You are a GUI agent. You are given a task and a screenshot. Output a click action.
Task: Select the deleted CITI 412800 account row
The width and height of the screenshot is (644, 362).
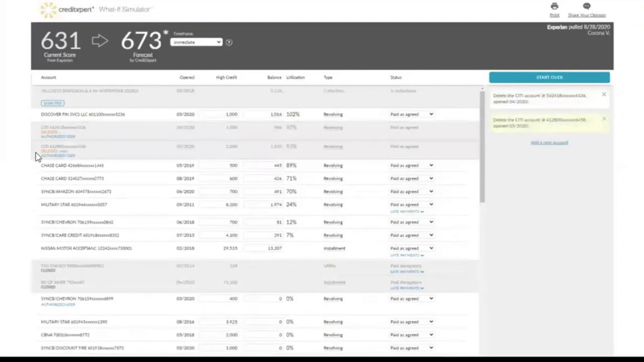(256, 150)
